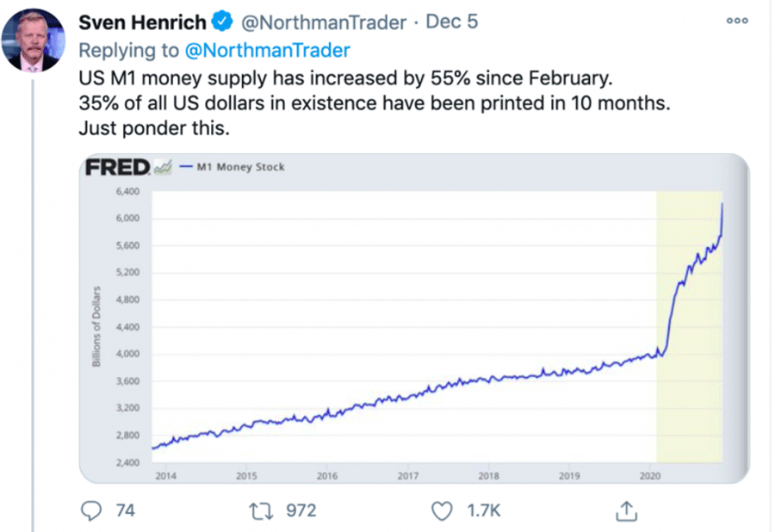Screen dimensions: 775x532
Task: Click the Sven Henrich display name
Action: tap(142, 22)
